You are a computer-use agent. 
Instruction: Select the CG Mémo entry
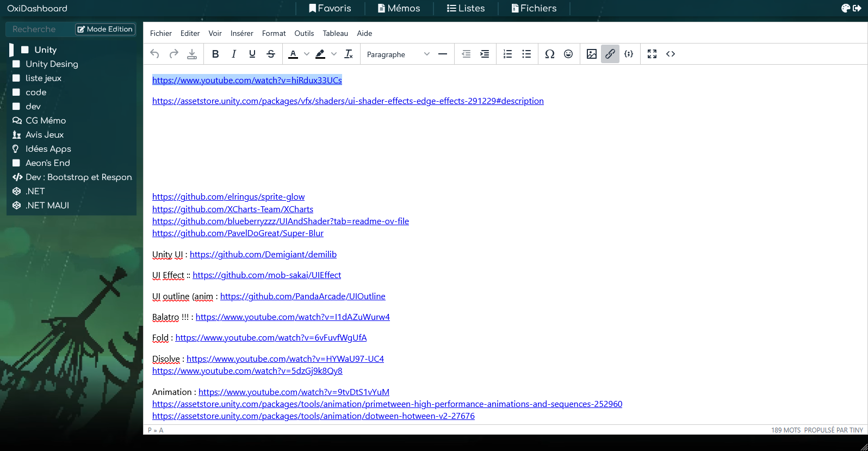click(x=46, y=120)
